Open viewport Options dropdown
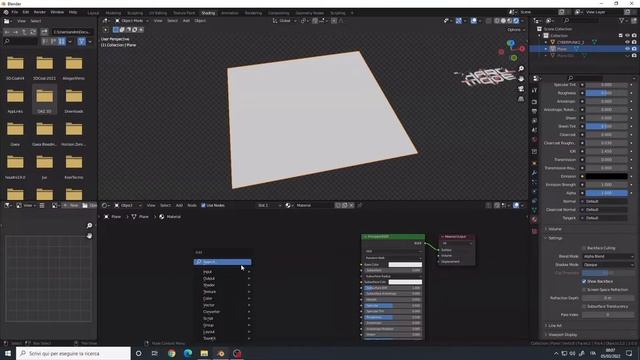This screenshot has height=360, width=640. point(516,30)
